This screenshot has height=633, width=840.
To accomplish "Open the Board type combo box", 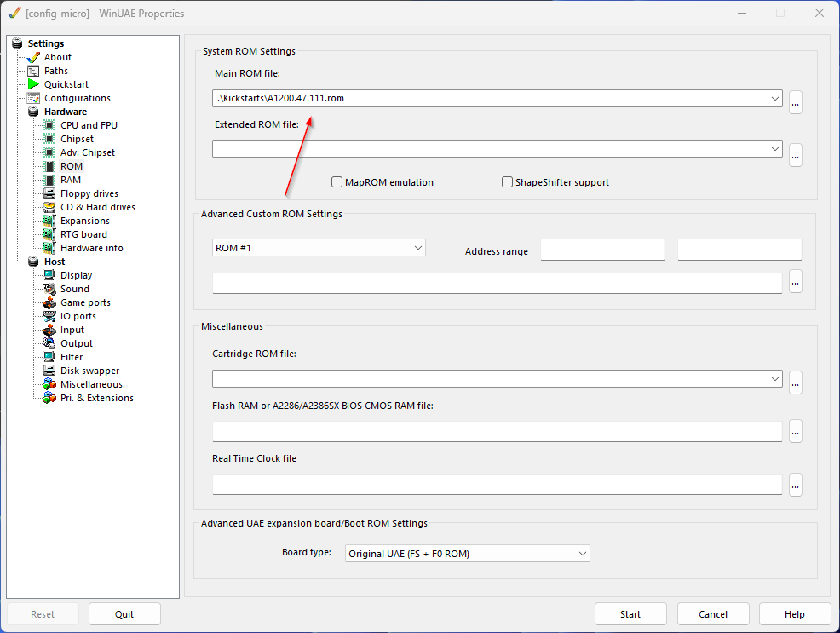I will tap(467, 553).
